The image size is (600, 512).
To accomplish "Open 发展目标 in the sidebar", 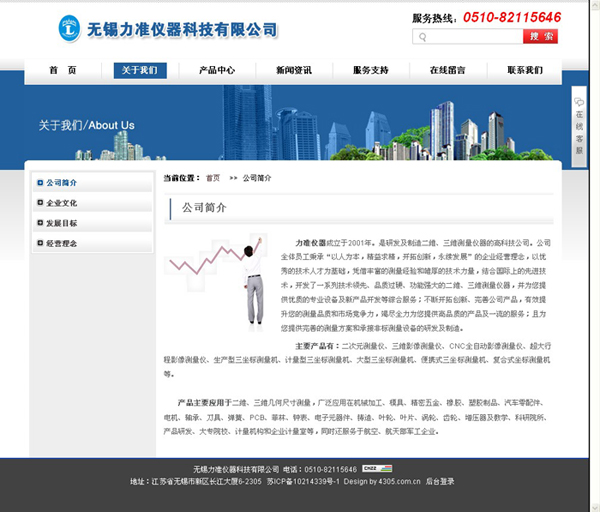I will pos(62,223).
